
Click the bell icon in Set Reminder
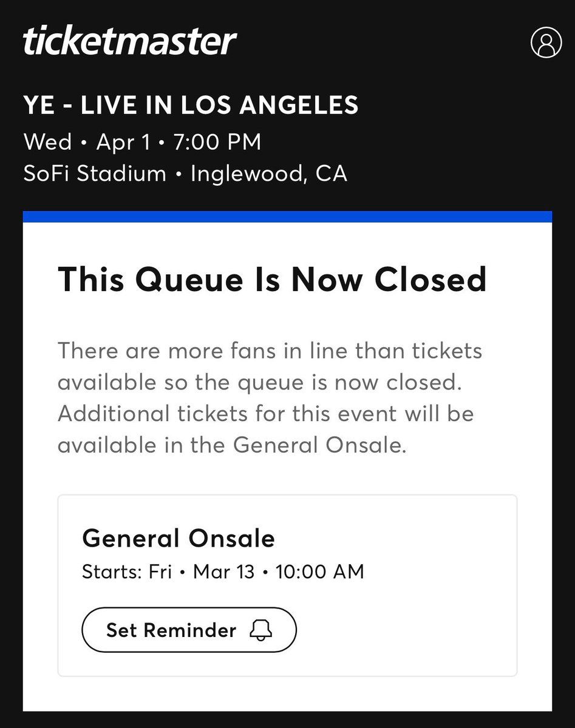coord(261,630)
